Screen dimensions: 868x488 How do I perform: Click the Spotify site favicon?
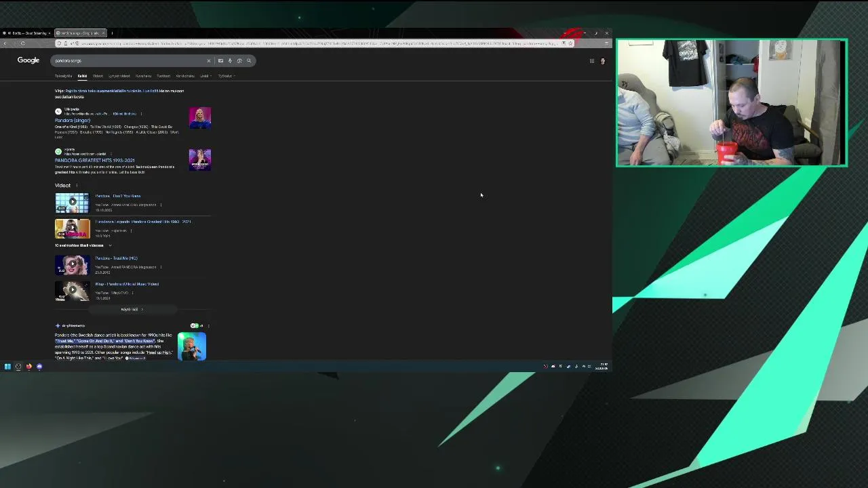tap(58, 152)
